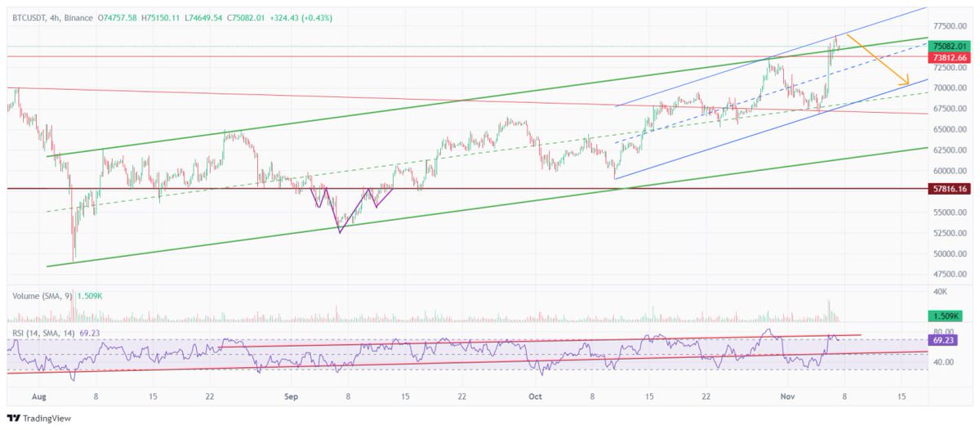The height and width of the screenshot is (430, 980).
Task: Click the 55000.00 price axis tick
Action: 951,213
